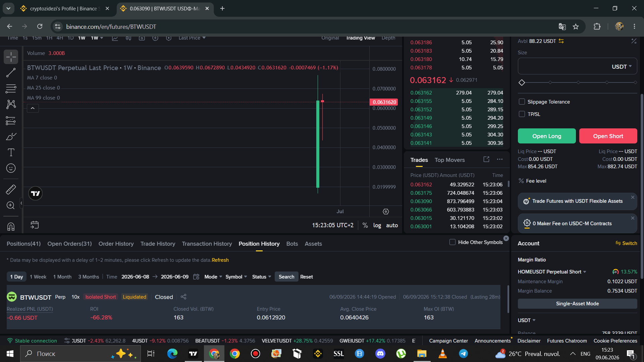644x362 pixels.
Task: Open the Trades panel more options
Action: click(x=500, y=159)
